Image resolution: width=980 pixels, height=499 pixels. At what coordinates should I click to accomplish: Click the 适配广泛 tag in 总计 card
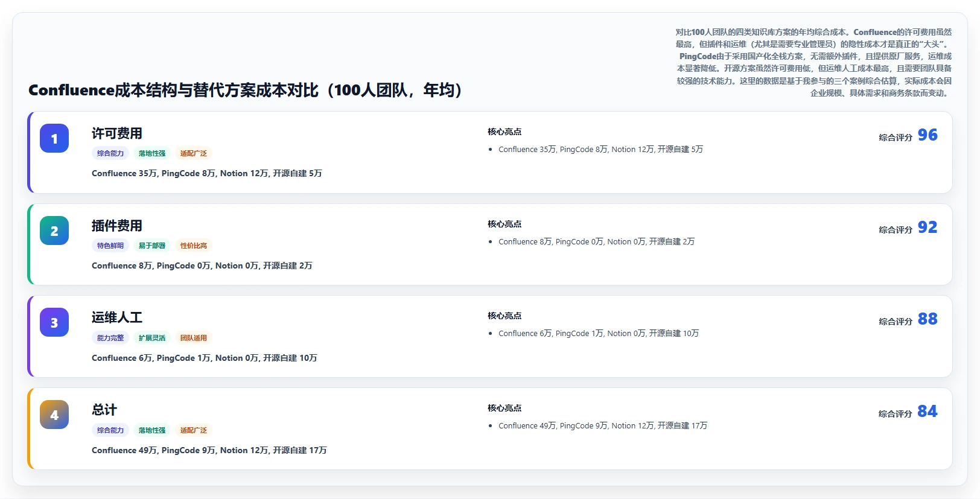point(194,430)
